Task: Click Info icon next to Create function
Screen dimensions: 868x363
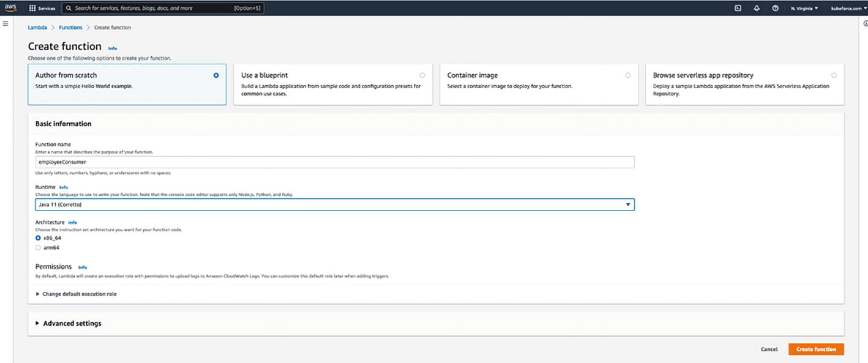Action: (113, 48)
